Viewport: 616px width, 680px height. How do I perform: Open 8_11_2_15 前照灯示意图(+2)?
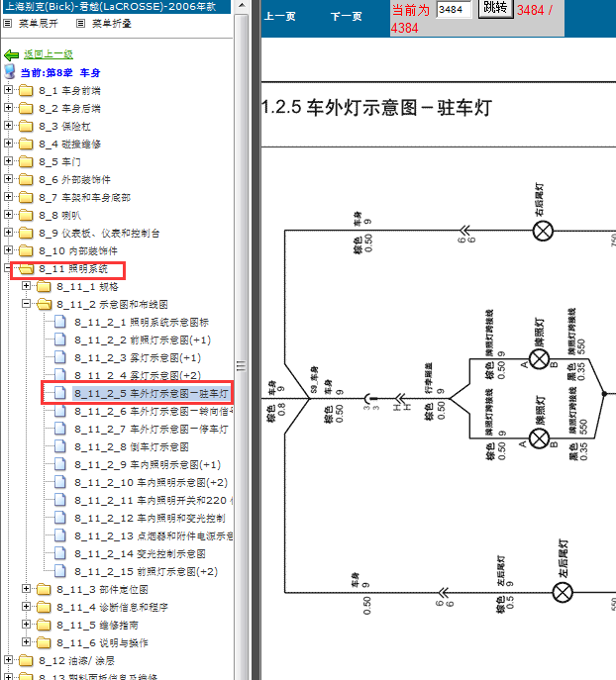pyautogui.click(x=146, y=571)
